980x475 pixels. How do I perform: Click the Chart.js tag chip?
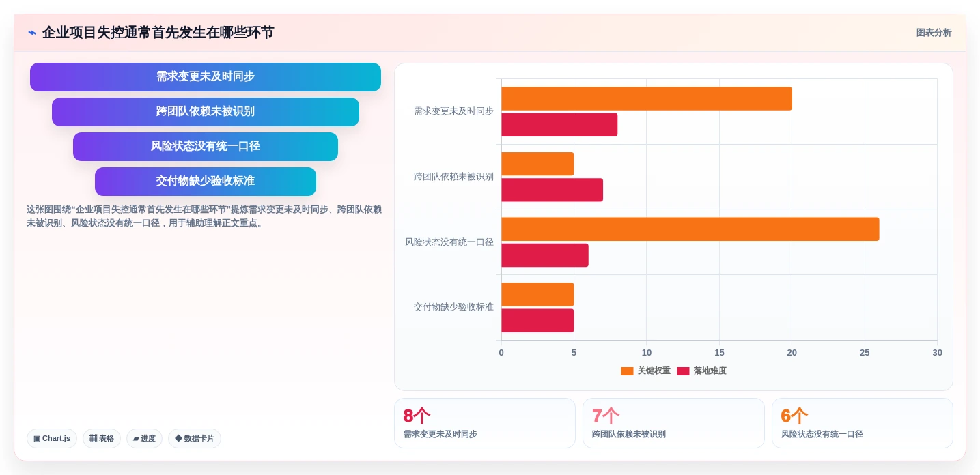[52, 439]
